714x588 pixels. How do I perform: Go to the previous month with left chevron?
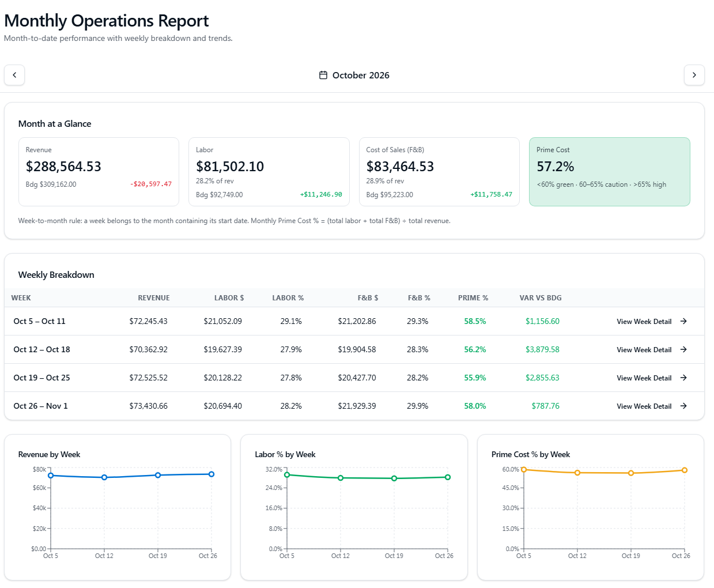(x=14, y=75)
